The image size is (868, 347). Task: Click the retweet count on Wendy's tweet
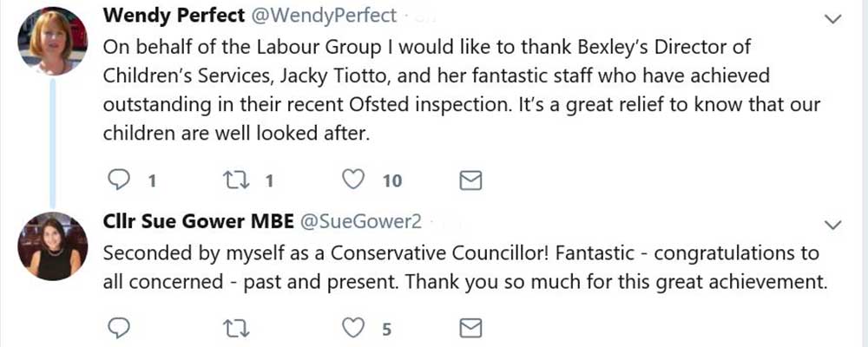[x=269, y=181]
